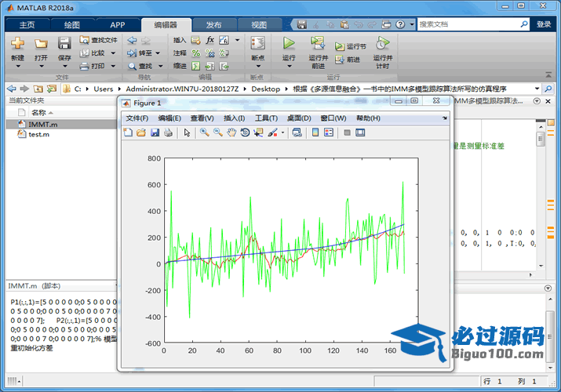Image resolution: width=561 pixels, height=392 pixels.
Task: Click the help question mark icon
Action: pos(400,24)
